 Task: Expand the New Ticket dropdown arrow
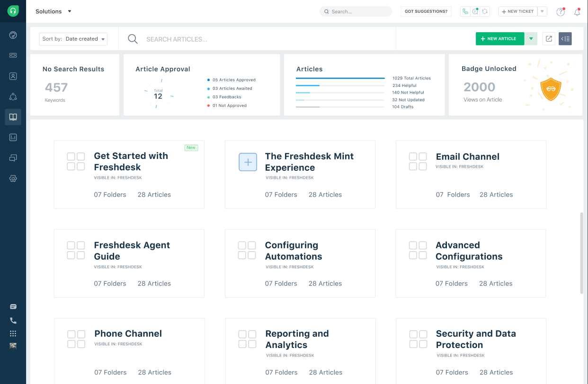coord(543,11)
